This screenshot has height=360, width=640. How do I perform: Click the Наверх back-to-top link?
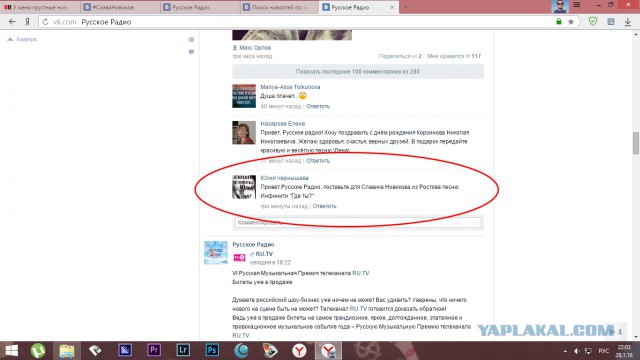point(22,39)
